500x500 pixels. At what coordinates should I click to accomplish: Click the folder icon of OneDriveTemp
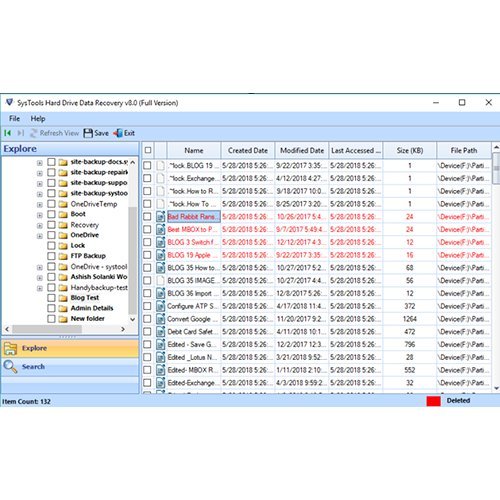63,204
